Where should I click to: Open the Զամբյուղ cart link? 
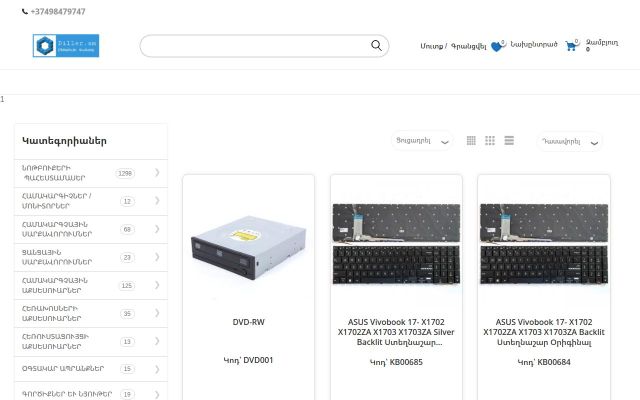click(602, 43)
